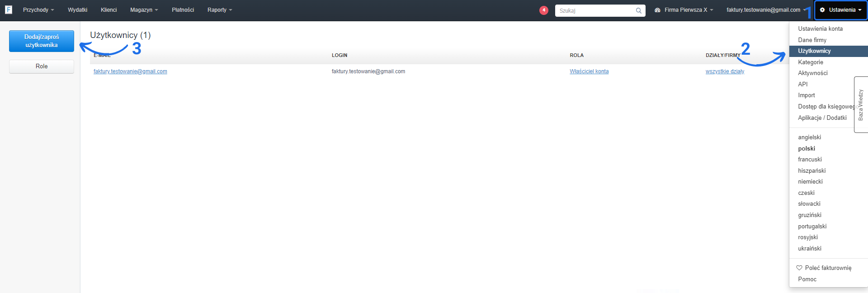The height and width of the screenshot is (293, 868).
Task: Click the ROLA column header
Action: click(576, 55)
